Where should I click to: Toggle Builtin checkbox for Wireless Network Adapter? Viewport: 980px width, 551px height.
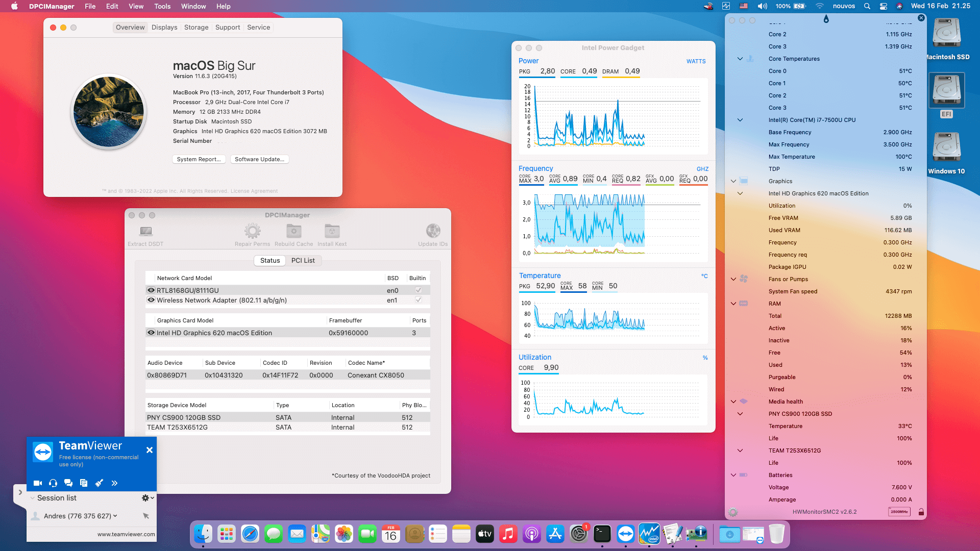[x=419, y=300]
